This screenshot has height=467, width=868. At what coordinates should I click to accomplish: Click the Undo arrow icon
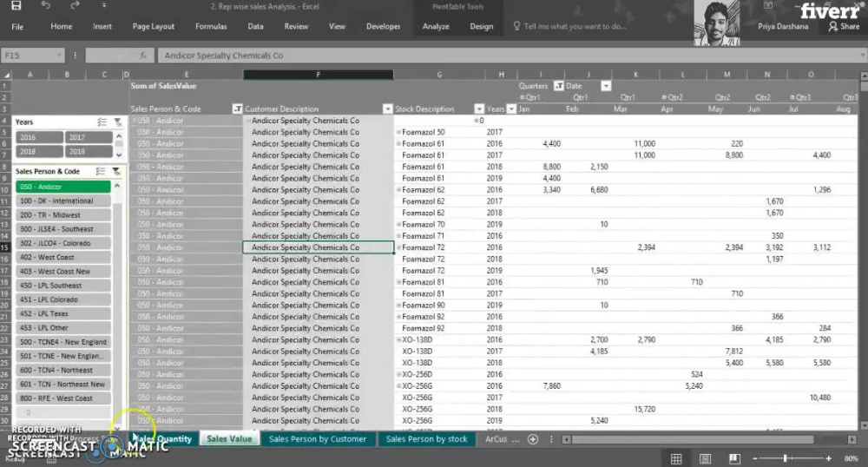pyautogui.click(x=46, y=6)
